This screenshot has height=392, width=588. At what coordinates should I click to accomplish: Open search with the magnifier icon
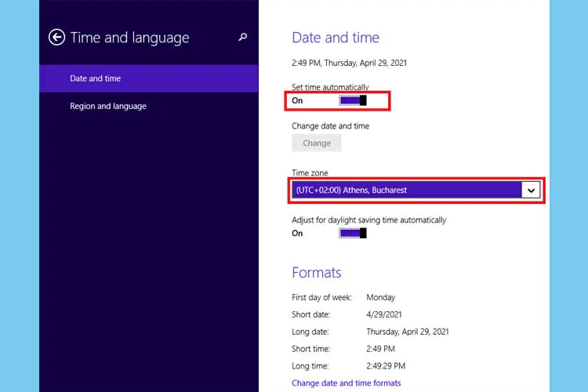[242, 37]
